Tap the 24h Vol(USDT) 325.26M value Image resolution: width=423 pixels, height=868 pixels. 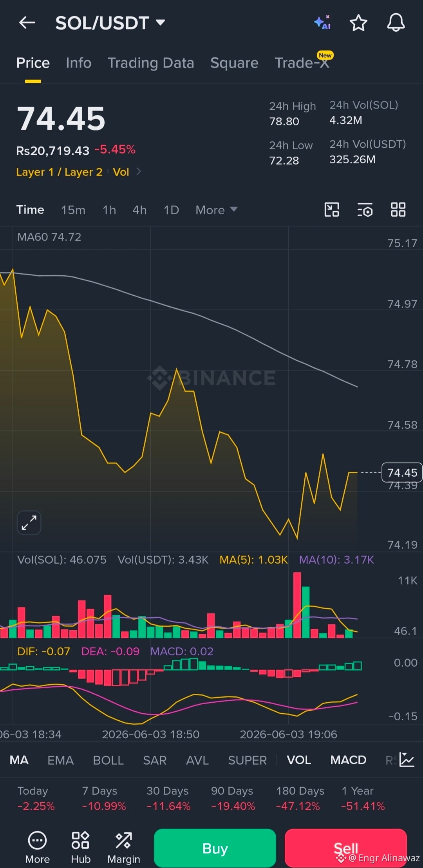pos(352,159)
